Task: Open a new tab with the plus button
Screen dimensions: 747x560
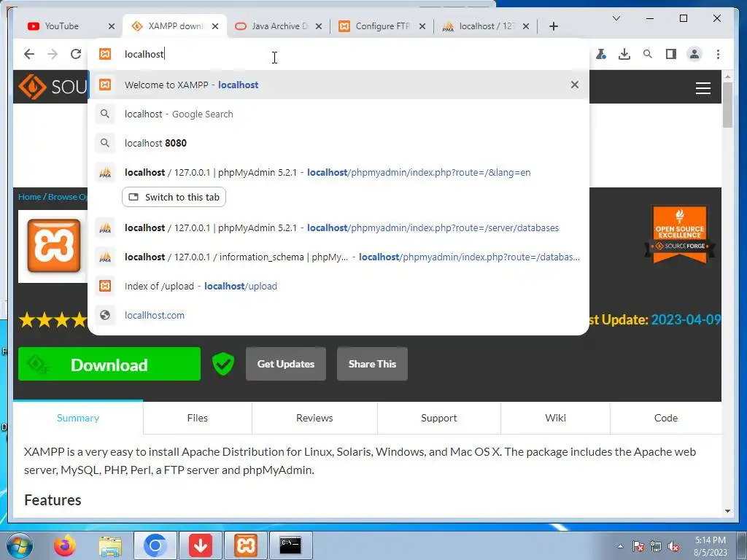Action: coord(553,26)
